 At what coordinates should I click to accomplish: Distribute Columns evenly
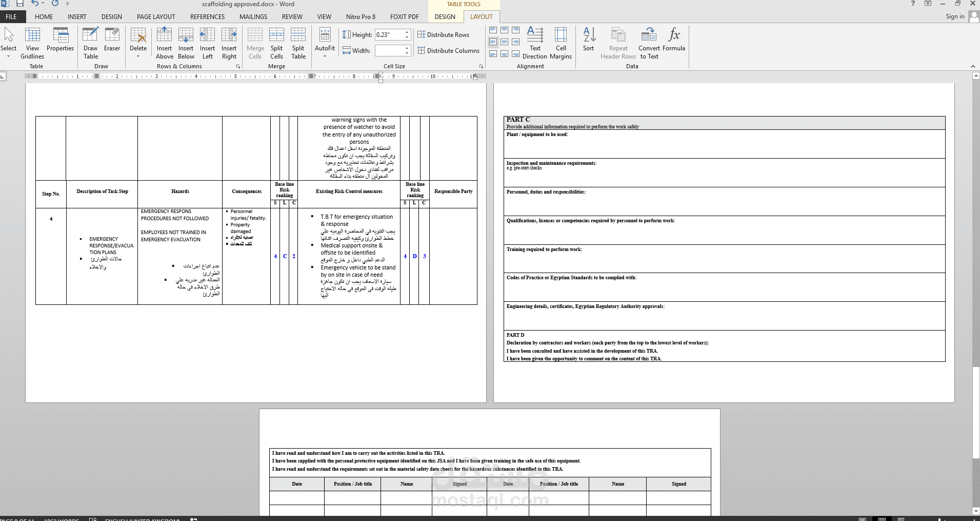tap(449, 50)
